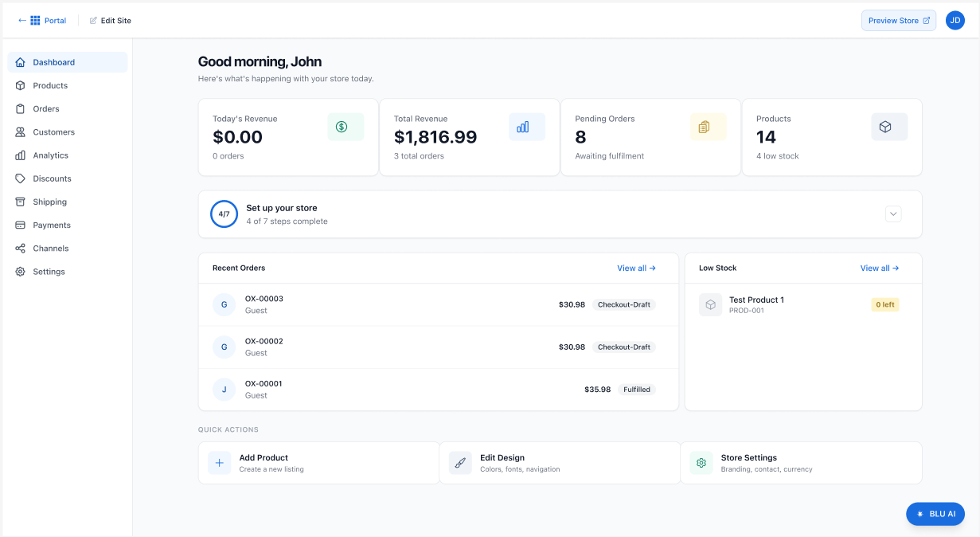This screenshot has width=980, height=537.
Task: Click the Portal link in header
Action: point(56,21)
